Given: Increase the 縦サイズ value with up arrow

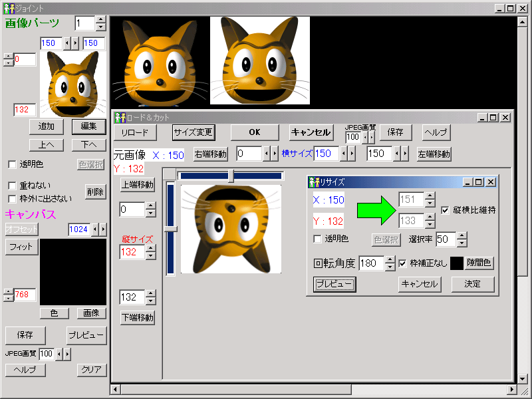Looking at the screenshot, I should [150, 249].
